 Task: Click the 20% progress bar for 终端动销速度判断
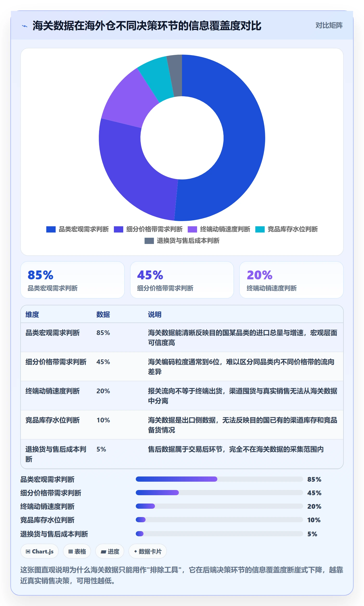219,506
